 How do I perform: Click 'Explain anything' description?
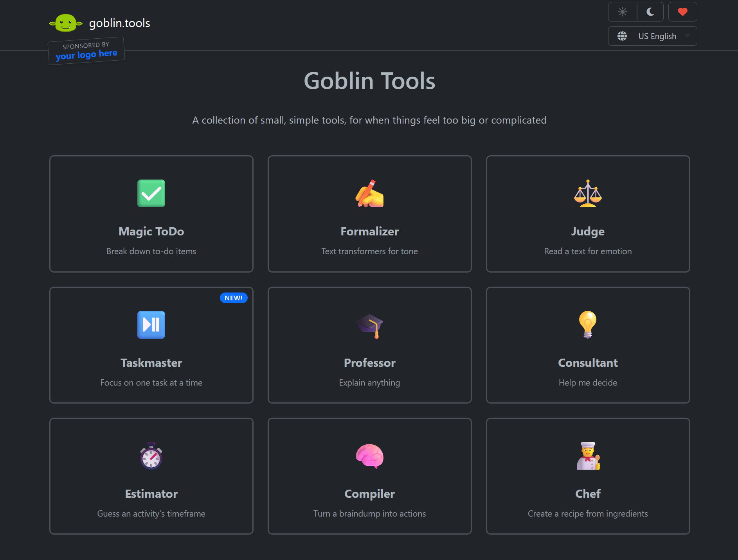click(369, 382)
